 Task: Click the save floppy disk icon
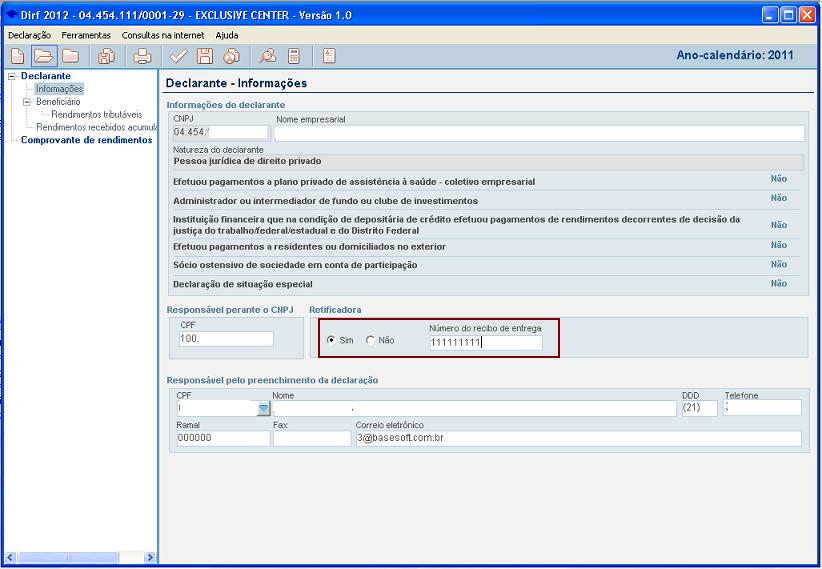pos(205,56)
